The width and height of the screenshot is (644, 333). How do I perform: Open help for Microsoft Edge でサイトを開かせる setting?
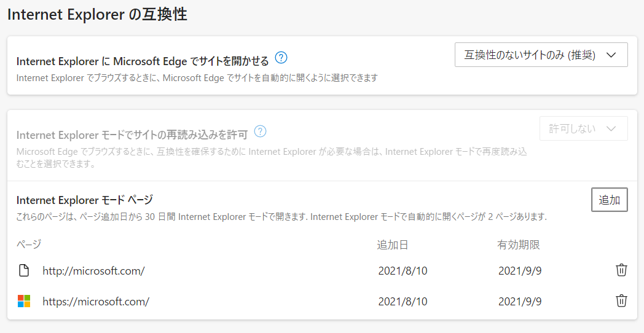[x=281, y=58]
